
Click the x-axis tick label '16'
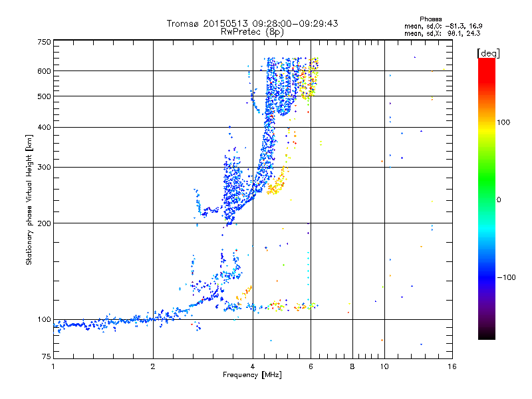[x=452, y=366]
